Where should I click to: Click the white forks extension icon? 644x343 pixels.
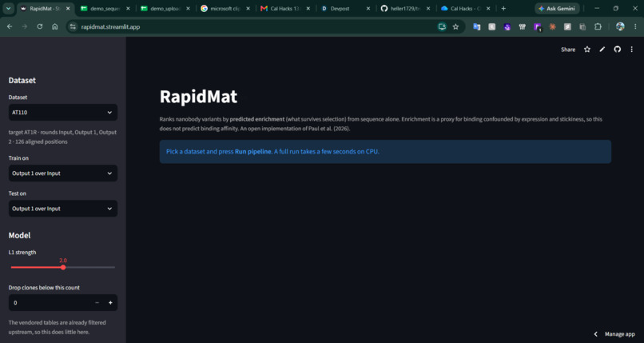(x=522, y=26)
